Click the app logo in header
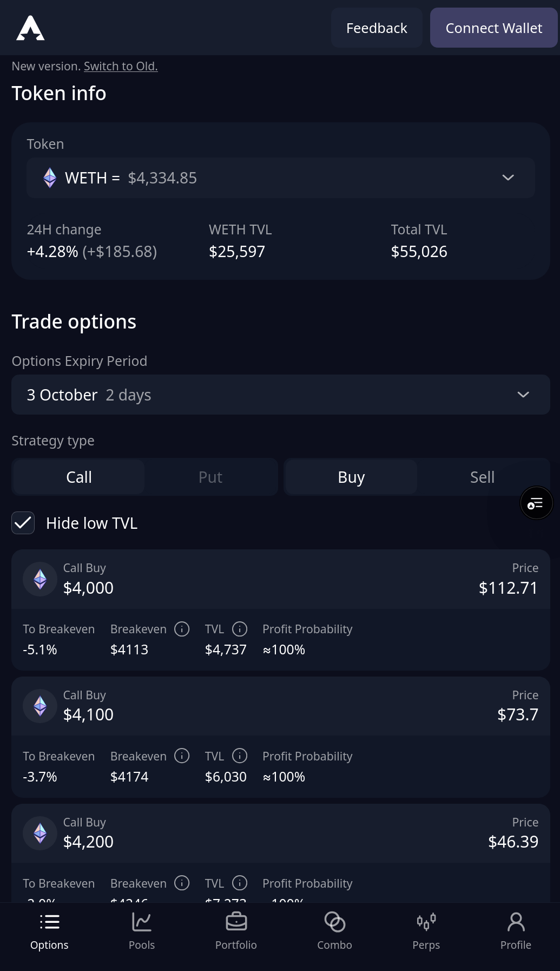The height and width of the screenshot is (971, 560). click(x=30, y=28)
